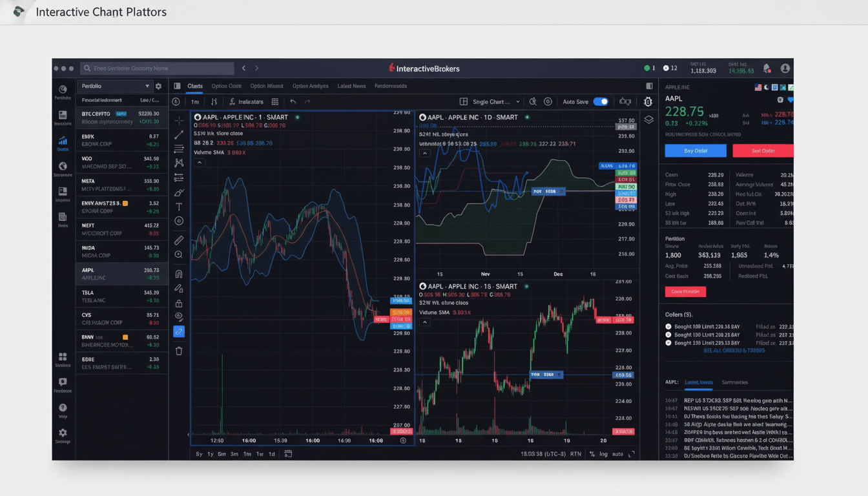Select the Crosshair tool on the chart toolbar
The height and width of the screenshot is (496, 868).
[x=179, y=119]
